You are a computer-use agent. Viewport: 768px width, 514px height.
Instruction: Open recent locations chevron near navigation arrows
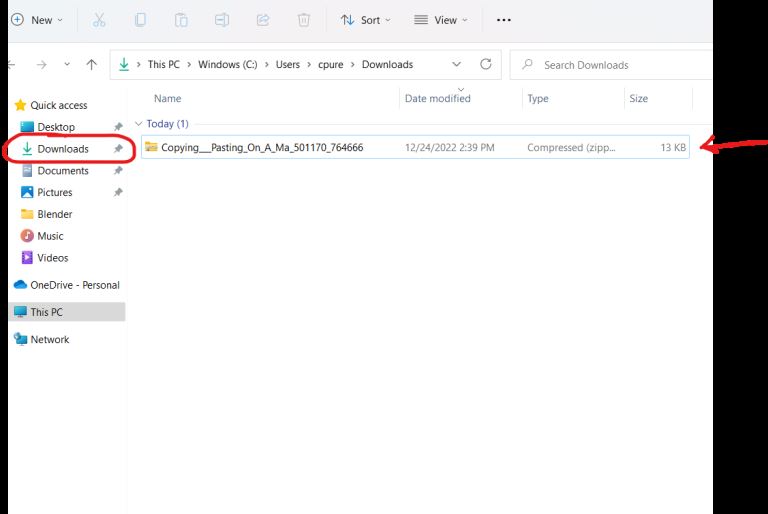(67, 64)
